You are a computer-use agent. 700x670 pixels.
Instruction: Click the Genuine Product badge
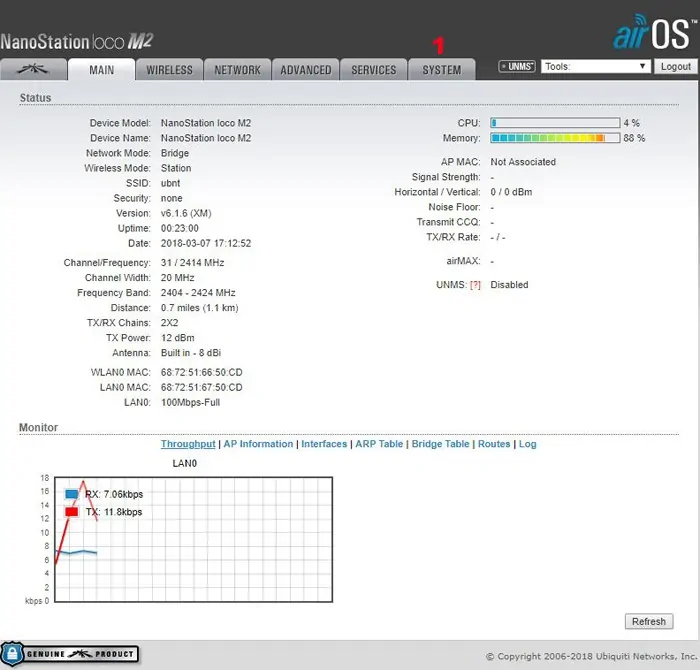coord(70,654)
